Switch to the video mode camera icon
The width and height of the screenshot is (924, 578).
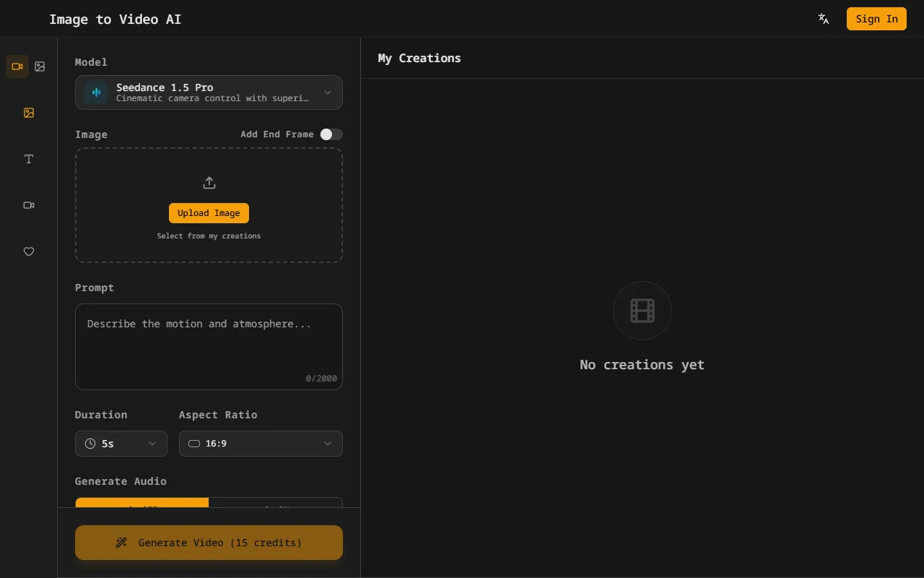point(17,66)
